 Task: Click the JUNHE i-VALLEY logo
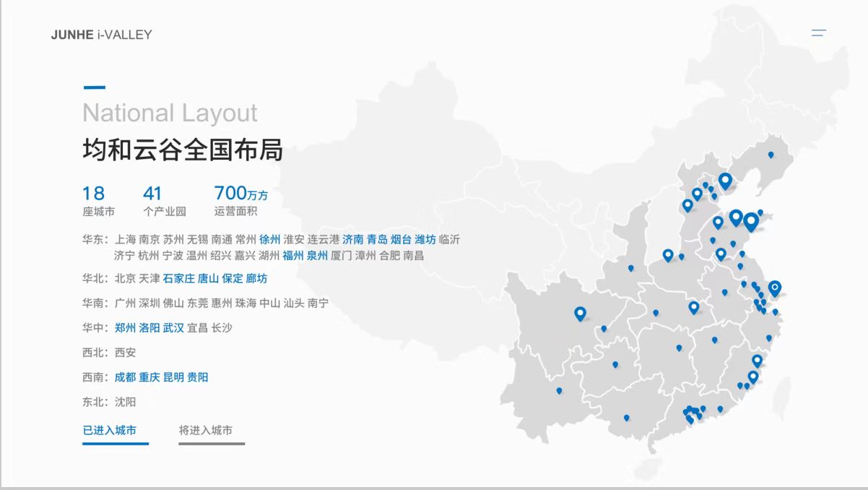(x=101, y=35)
